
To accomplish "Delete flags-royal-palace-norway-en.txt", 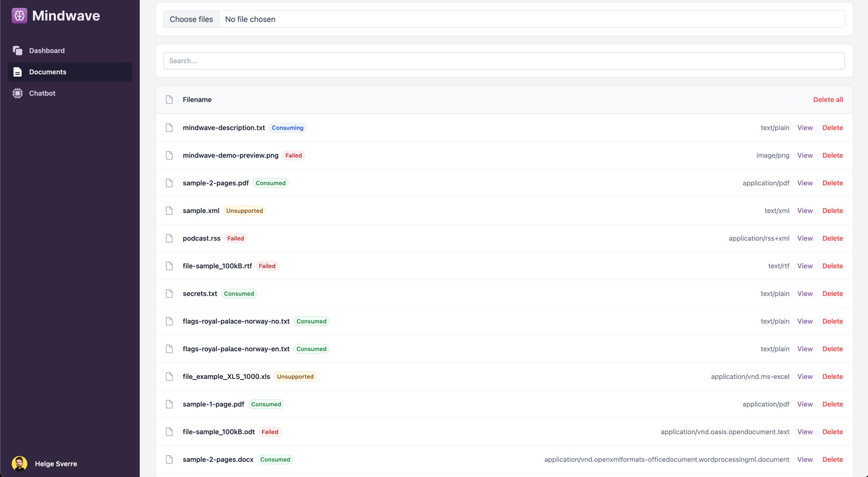I will (833, 349).
